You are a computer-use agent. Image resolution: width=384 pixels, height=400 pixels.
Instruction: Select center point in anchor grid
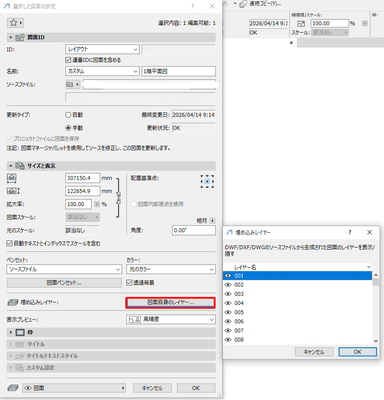207,181
